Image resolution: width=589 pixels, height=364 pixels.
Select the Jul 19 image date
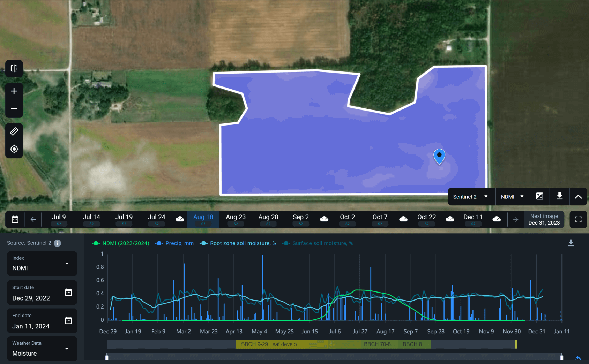click(124, 219)
